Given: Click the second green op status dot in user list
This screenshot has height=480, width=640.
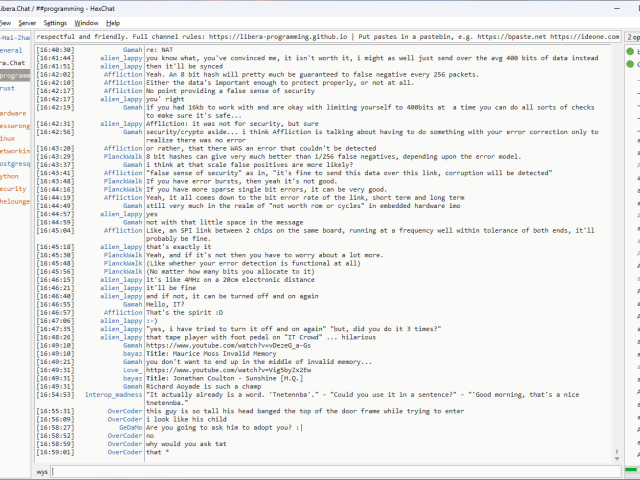Looking at the screenshot, I should (632, 62).
